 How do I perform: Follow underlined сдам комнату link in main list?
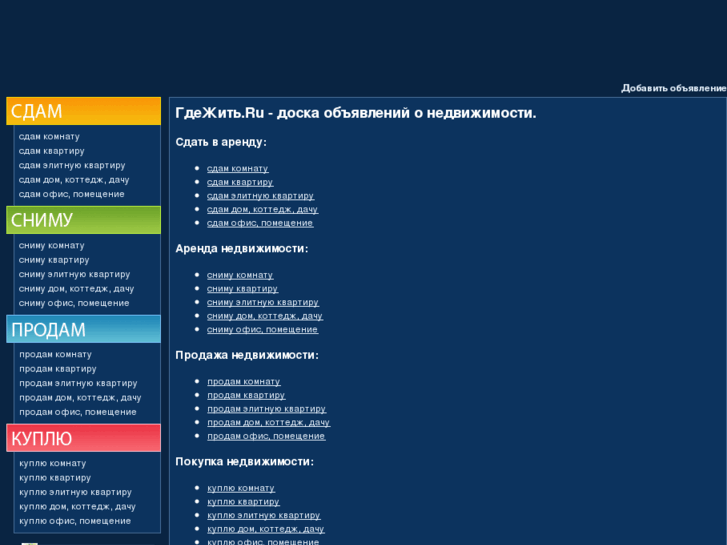(x=238, y=168)
